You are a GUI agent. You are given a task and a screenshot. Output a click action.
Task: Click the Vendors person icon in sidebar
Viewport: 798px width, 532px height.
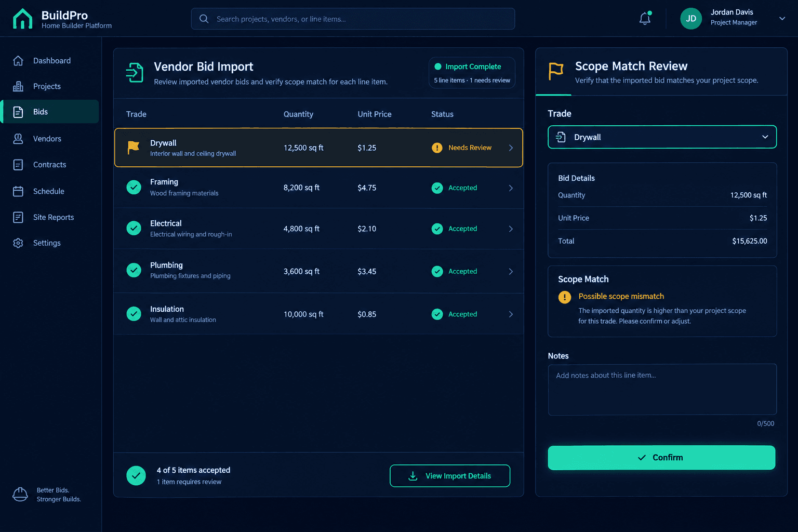[x=18, y=139]
